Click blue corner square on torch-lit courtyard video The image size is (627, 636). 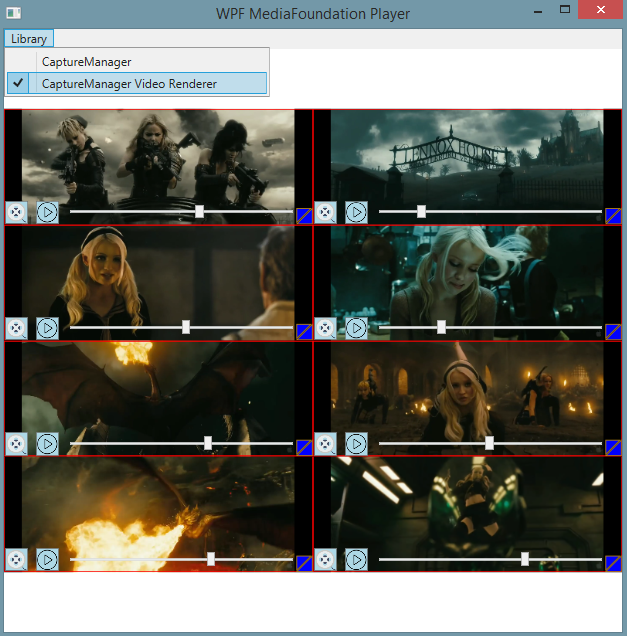(x=613, y=447)
